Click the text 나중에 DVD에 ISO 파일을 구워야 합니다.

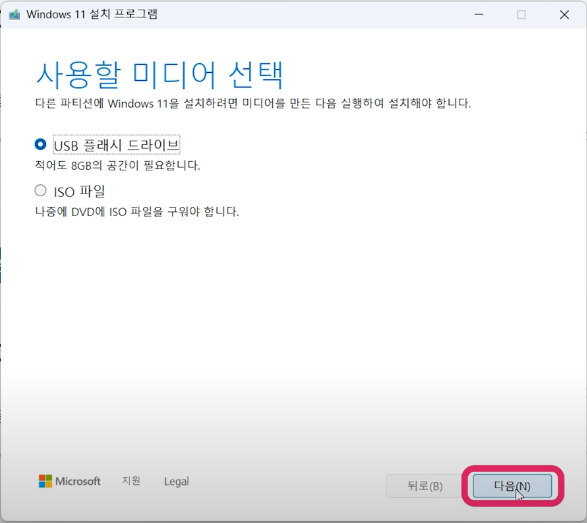point(137,212)
